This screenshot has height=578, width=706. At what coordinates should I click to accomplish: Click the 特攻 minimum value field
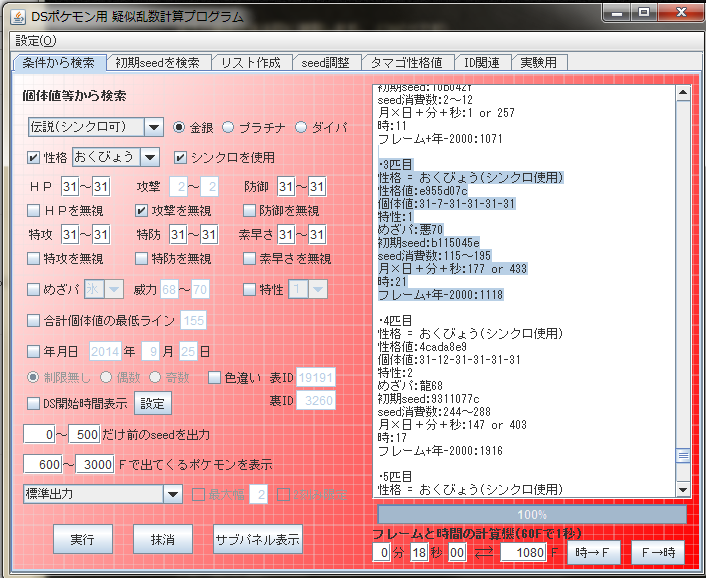pos(70,235)
